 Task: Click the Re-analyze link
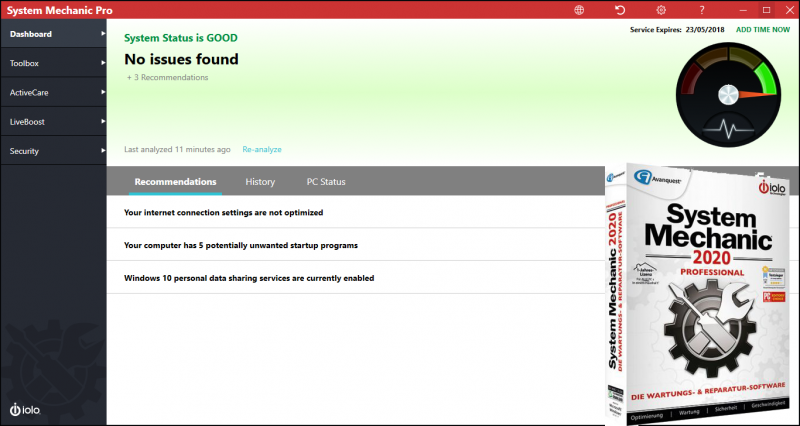coord(262,149)
